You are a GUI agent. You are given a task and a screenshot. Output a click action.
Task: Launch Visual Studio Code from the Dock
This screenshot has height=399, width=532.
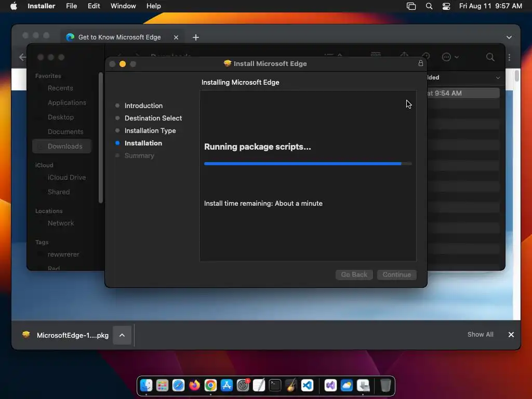tap(307, 385)
